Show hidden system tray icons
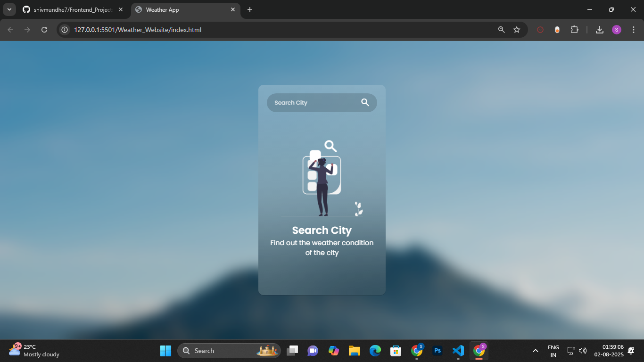The height and width of the screenshot is (362, 644). [536, 351]
